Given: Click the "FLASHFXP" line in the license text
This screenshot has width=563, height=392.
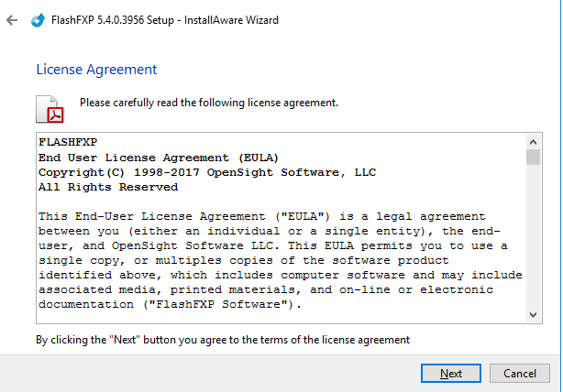Looking at the screenshot, I should pyautogui.click(x=68, y=143).
